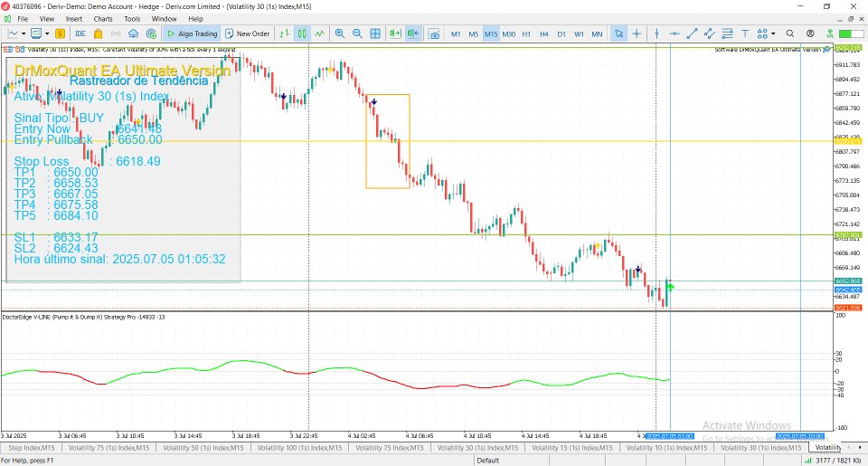The image size is (868, 466).
Task: Switch to Volatility 75 Index,M15 tab
Action: point(389,448)
